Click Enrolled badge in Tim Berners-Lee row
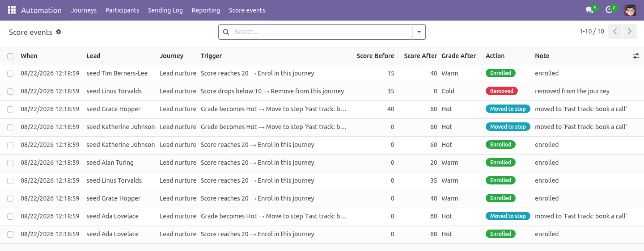 click(500, 73)
